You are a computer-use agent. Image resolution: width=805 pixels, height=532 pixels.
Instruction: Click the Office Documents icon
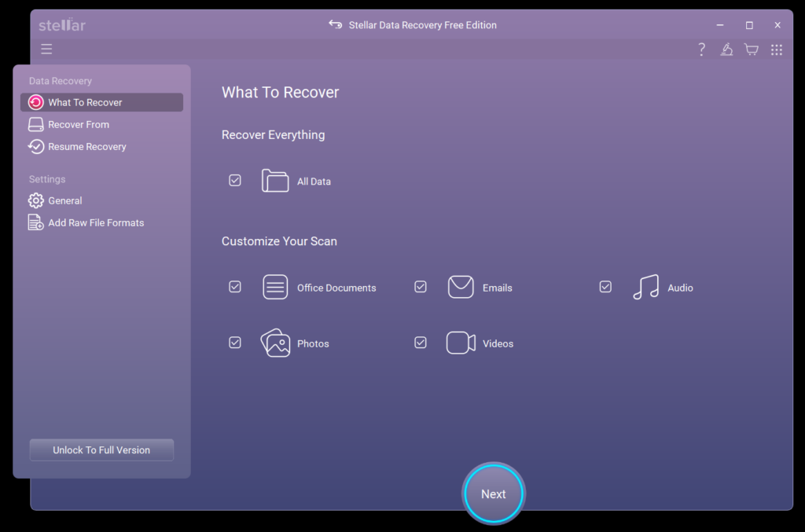pyautogui.click(x=275, y=288)
